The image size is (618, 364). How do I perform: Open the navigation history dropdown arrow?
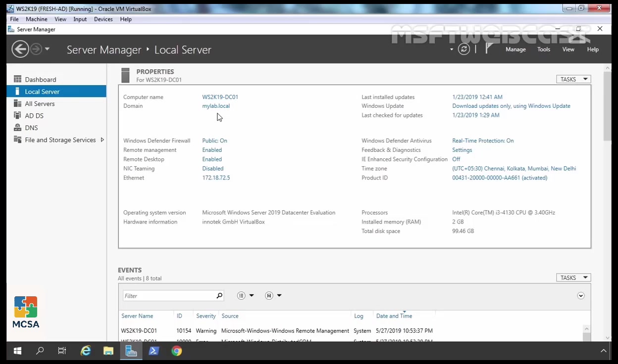pyautogui.click(x=47, y=49)
